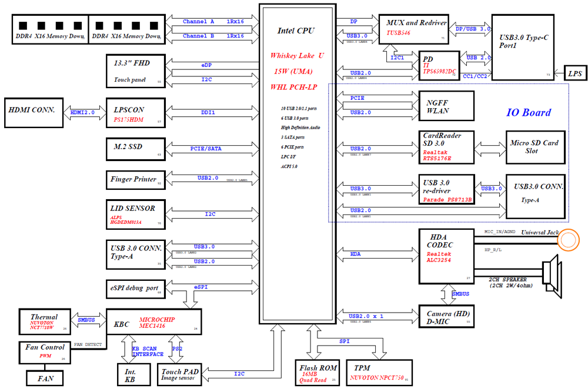Select the 'KBC' block
This screenshot has height=389, width=588.
click(x=153, y=321)
